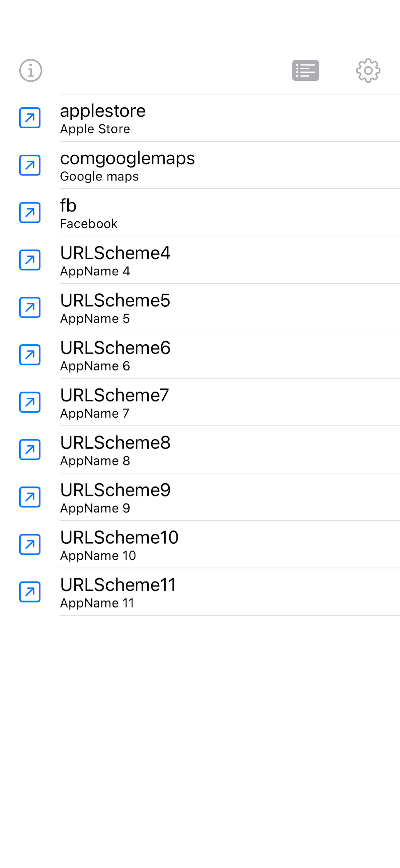The height and width of the screenshot is (868, 400).
Task: Tap the open arrow icon beside URLScheme5
Action: pos(30,307)
